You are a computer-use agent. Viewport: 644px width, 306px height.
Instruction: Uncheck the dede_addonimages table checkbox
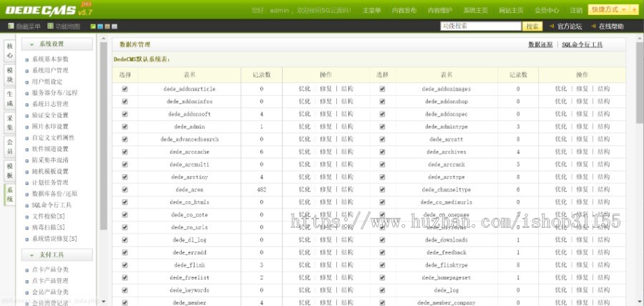382,89
